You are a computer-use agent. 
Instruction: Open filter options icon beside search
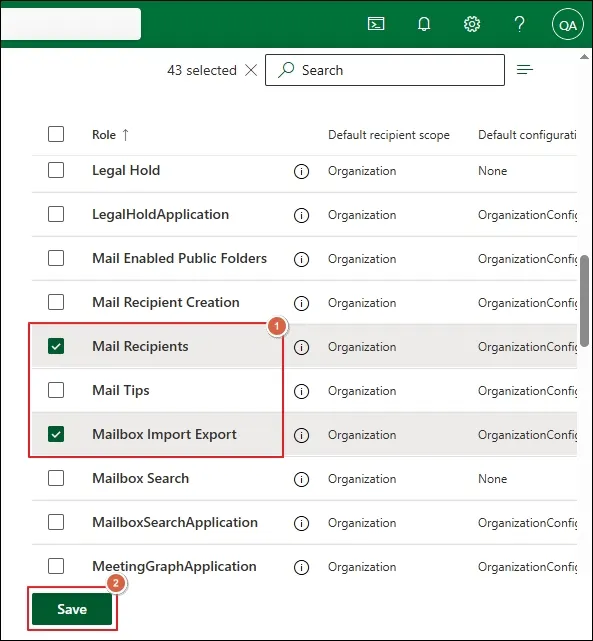click(x=525, y=69)
